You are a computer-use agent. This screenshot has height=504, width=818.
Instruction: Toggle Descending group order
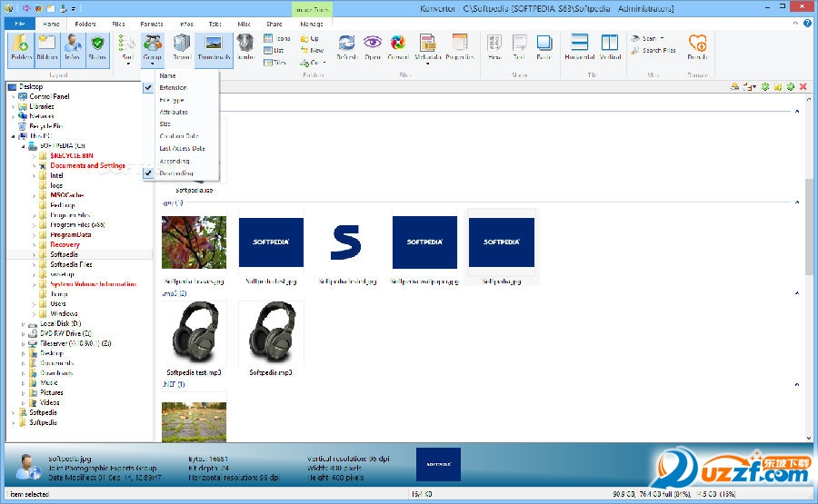(180, 173)
